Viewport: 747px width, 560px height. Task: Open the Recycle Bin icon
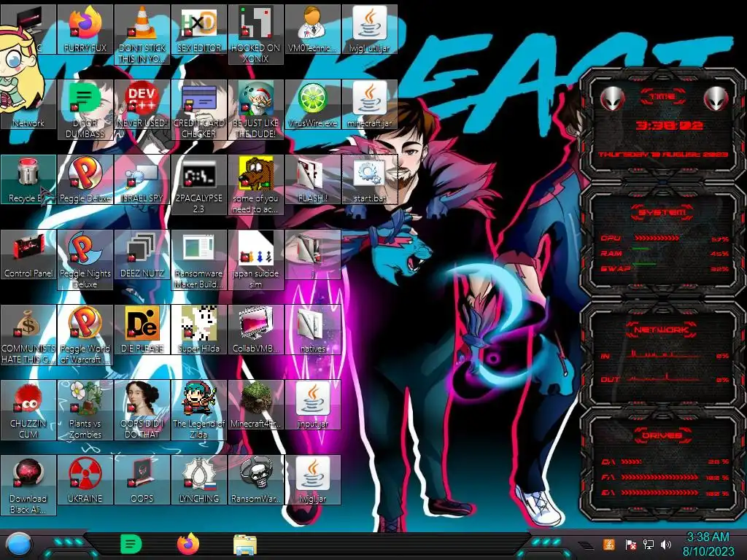(x=28, y=179)
